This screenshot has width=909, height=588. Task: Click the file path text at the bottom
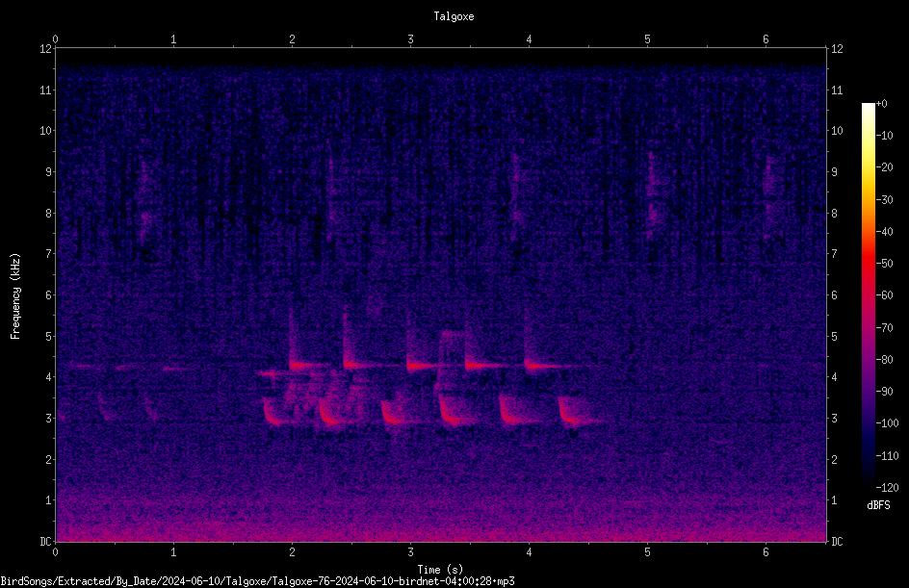tap(257, 581)
